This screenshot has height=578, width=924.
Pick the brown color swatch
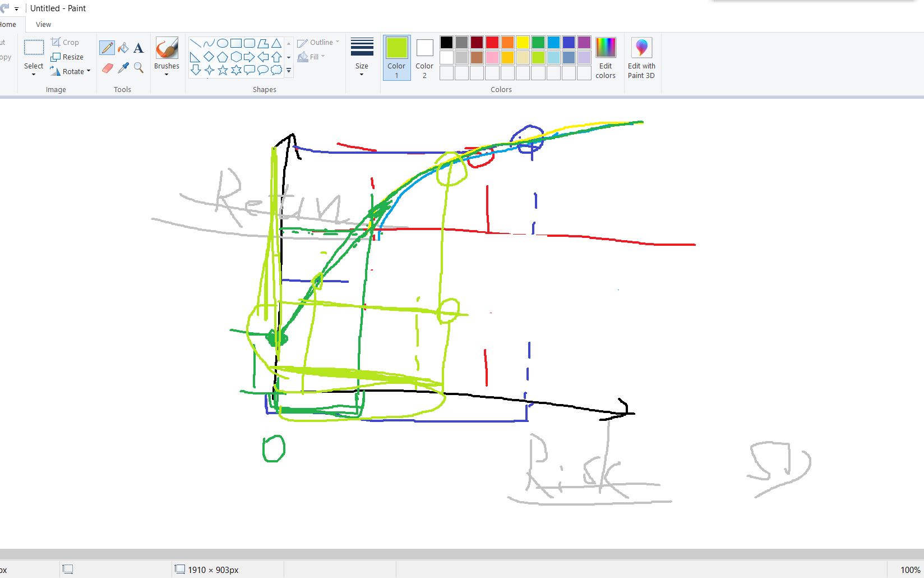pyautogui.click(x=477, y=58)
